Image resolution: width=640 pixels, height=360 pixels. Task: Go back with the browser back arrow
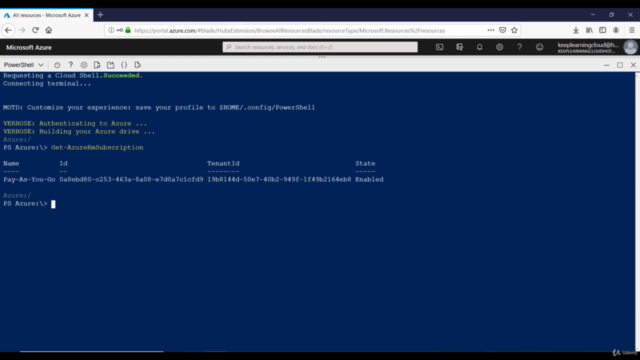pyautogui.click(x=9, y=30)
